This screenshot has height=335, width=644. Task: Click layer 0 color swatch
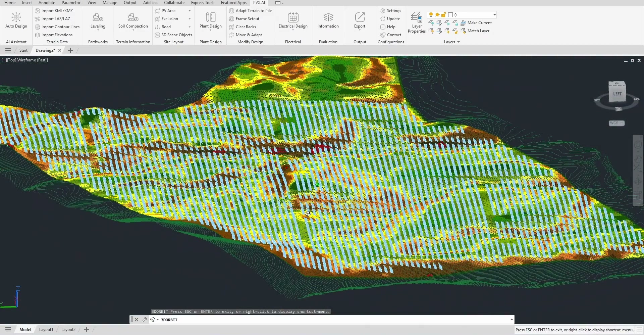pyautogui.click(x=450, y=15)
